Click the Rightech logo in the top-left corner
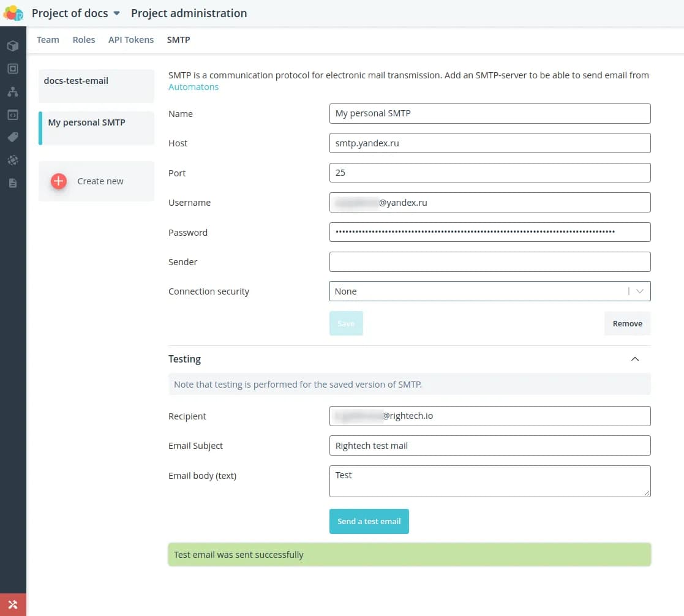684x616 pixels. point(13,13)
